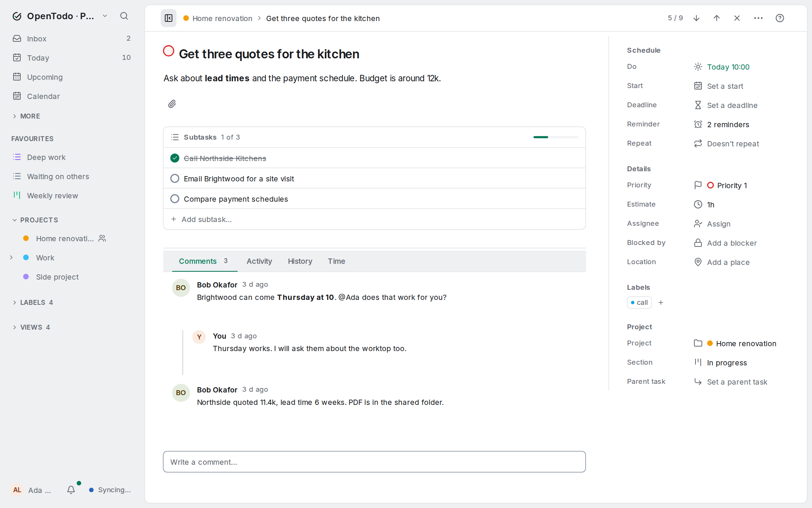The width and height of the screenshot is (812, 508).
Task: Click the location pin icon
Action: click(698, 262)
